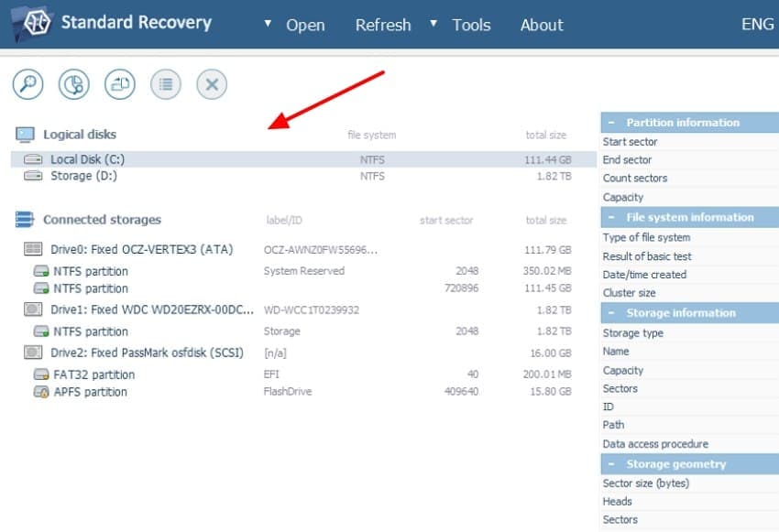Image resolution: width=779 pixels, height=532 pixels.
Task: Click the circular X cancel icon
Action: [211, 84]
